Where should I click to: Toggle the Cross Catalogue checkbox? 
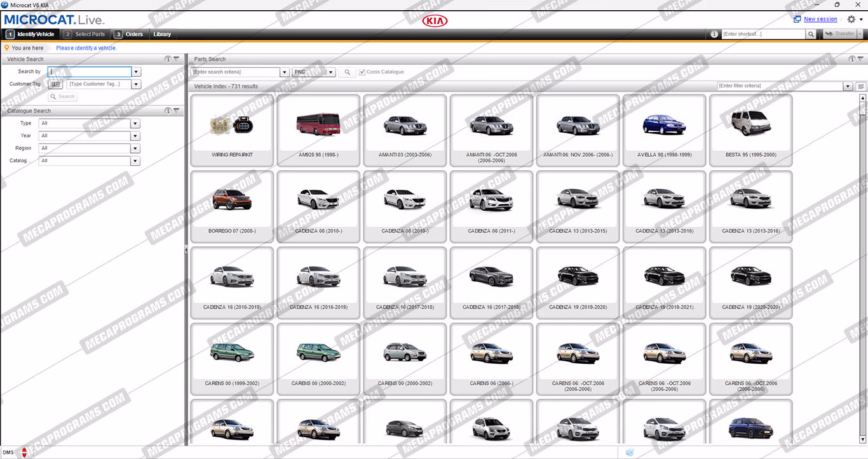click(362, 72)
